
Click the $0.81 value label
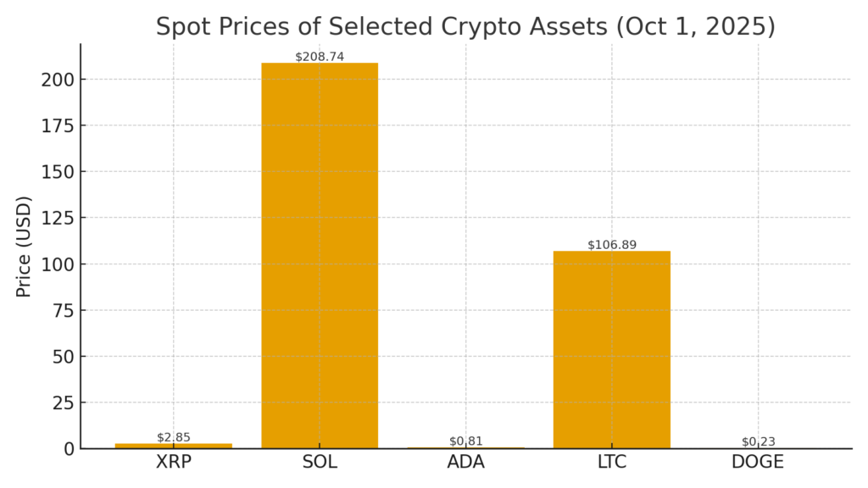465,441
